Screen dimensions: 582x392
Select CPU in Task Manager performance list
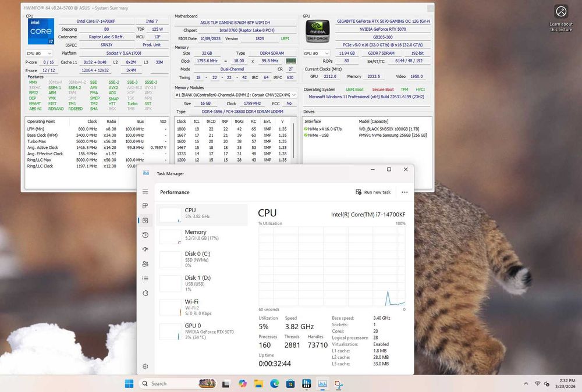(201, 215)
